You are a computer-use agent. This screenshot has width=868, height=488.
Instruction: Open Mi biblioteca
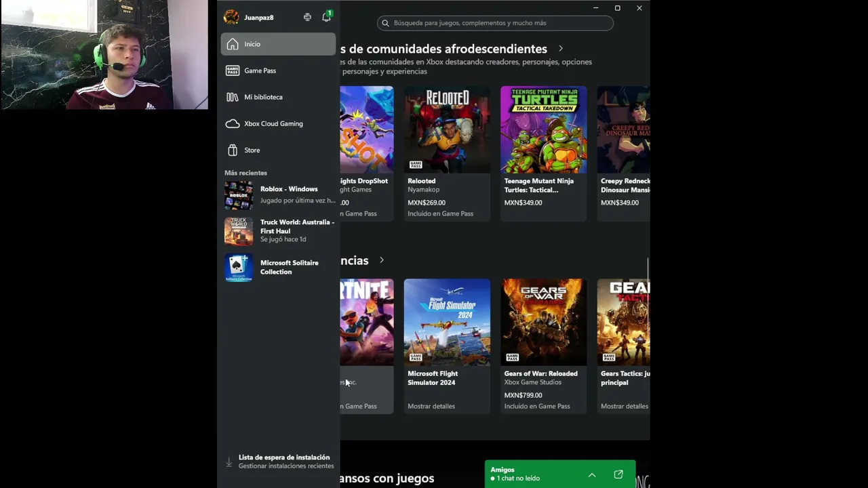click(278, 97)
